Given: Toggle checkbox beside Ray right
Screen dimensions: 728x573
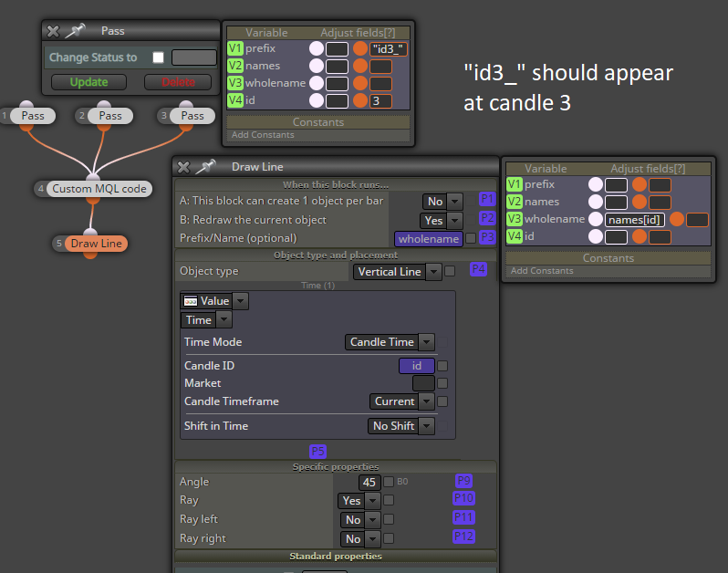Looking at the screenshot, I should pos(389,537).
